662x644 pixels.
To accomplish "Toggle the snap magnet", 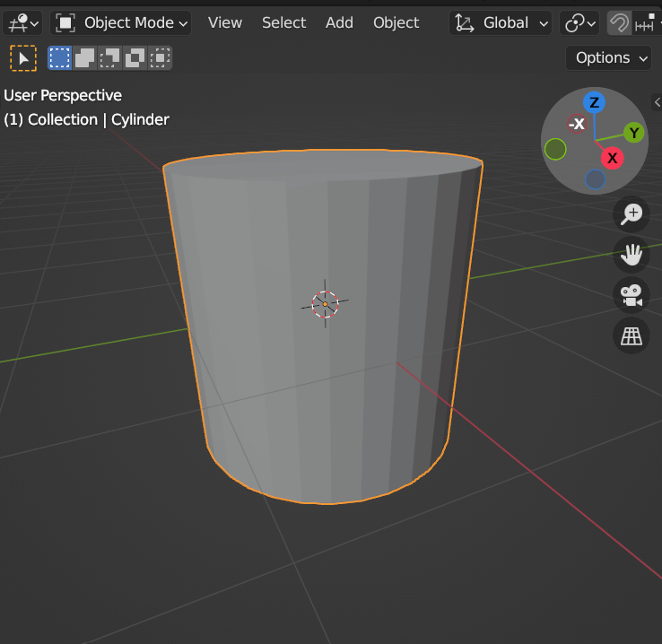I will pos(619,22).
